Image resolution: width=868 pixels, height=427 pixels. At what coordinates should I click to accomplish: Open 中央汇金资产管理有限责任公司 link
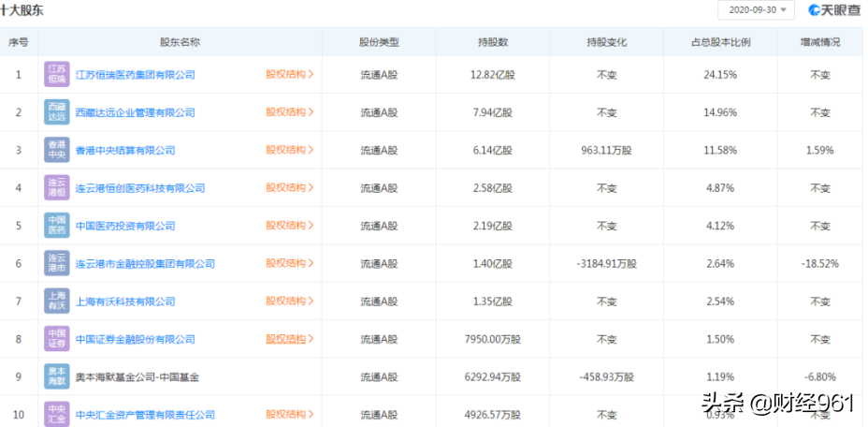click(145, 415)
